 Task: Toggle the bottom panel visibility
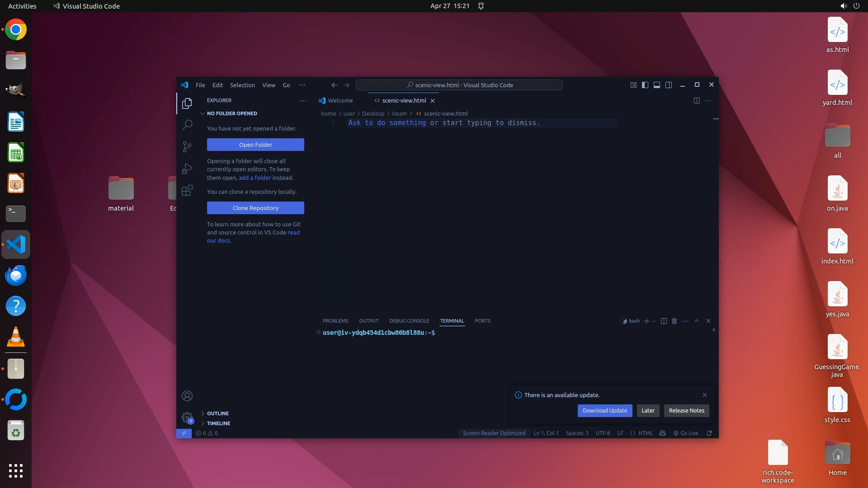coord(657,85)
